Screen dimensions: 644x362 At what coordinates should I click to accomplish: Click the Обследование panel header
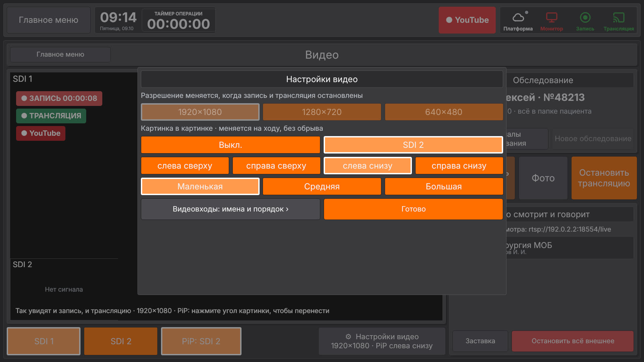click(x=570, y=80)
